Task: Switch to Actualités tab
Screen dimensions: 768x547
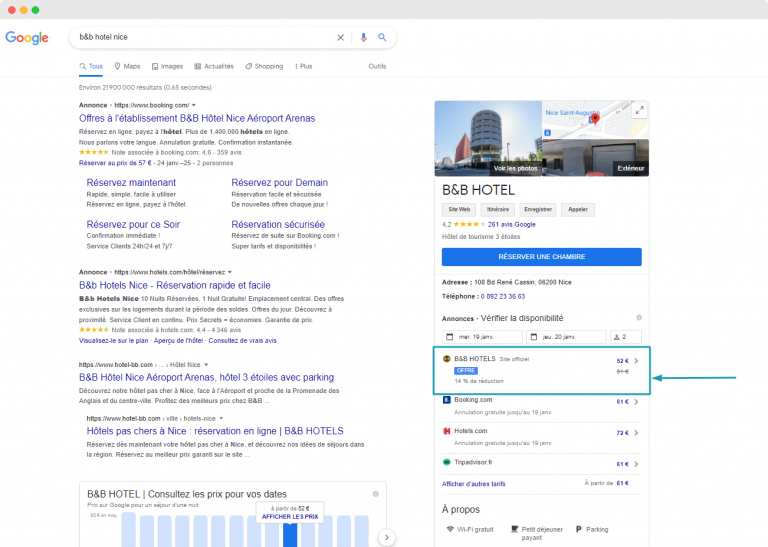Action: 214,66
